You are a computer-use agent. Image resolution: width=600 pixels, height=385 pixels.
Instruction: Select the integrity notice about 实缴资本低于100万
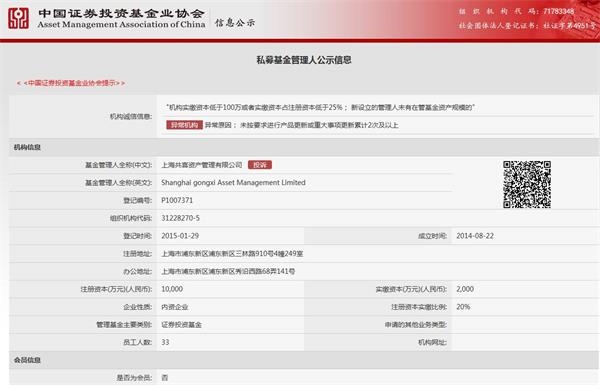click(x=321, y=108)
